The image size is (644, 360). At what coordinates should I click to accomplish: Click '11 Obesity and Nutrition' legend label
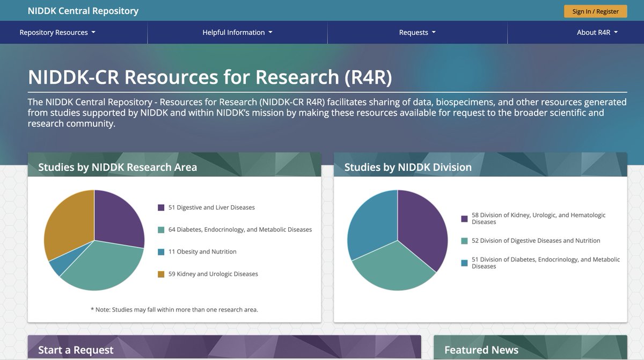pos(202,251)
